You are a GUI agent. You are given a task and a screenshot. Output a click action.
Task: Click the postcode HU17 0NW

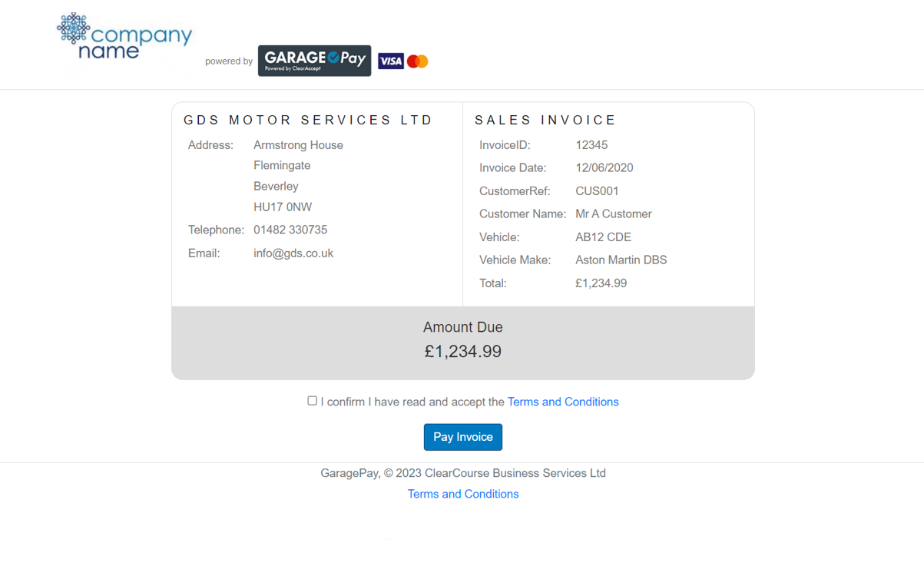click(282, 207)
